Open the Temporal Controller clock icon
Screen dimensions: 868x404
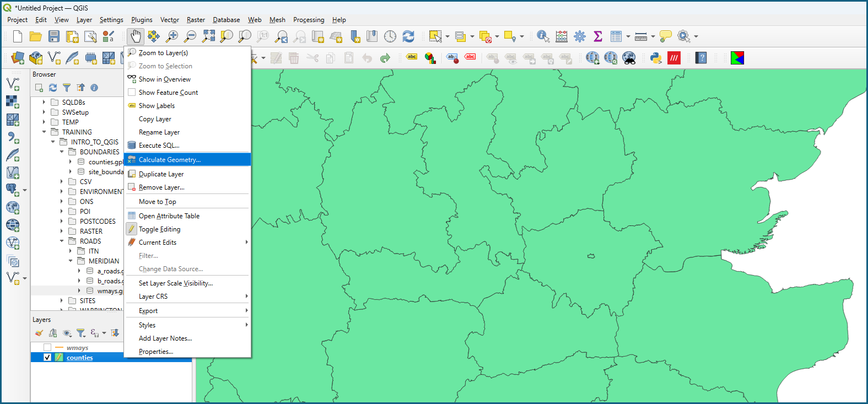[390, 36]
